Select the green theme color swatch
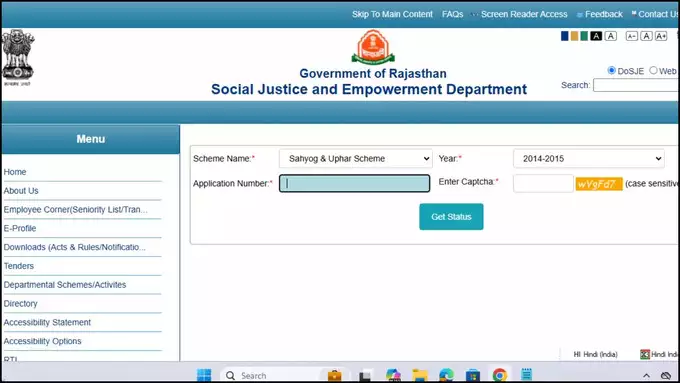This screenshot has width=680, height=383. tap(584, 36)
